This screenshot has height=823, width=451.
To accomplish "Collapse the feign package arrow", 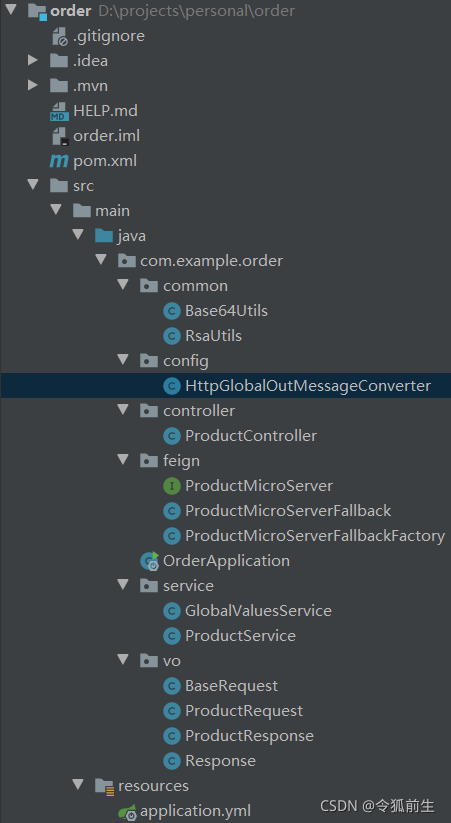I will 123,460.
